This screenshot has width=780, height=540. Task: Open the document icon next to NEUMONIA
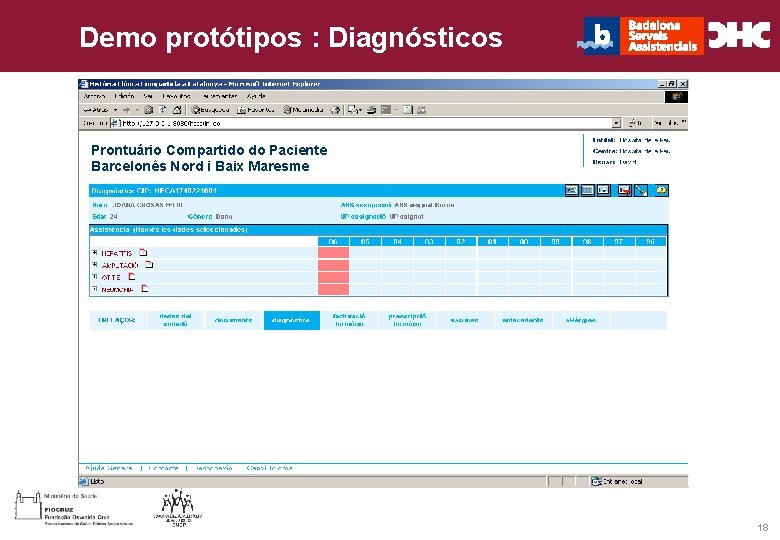pyautogui.click(x=145, y=288)
